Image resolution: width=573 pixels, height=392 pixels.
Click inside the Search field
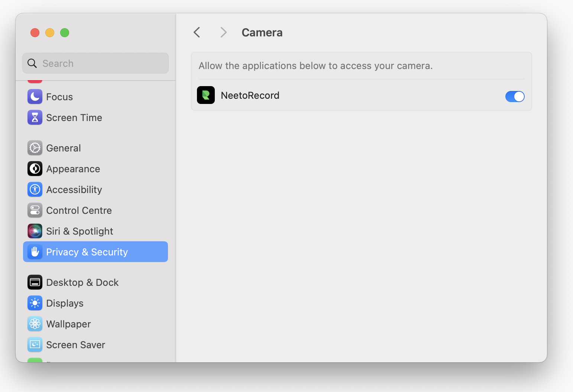(95, 63)
